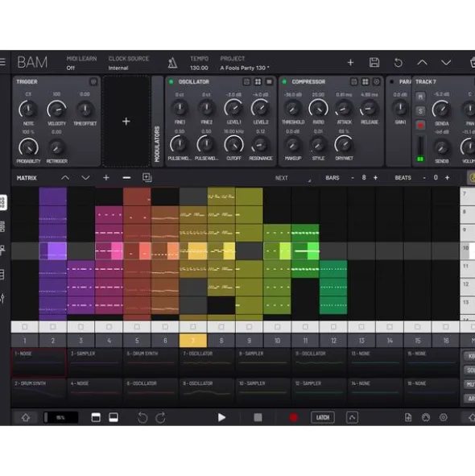Viewport: 475px width, 476px height.
Task: Select the 5 - DRUM SYNTH track pad
Action: click(151, 362)
